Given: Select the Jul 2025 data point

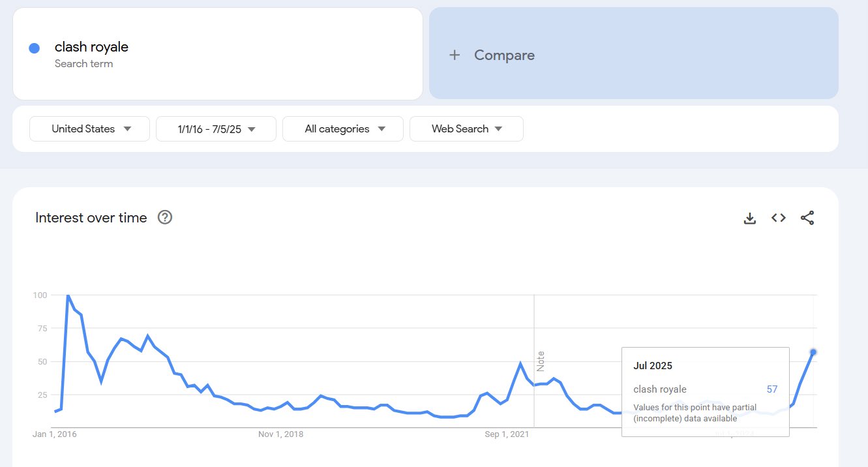Looking at the screenshot, I should (x=813, y=352).
